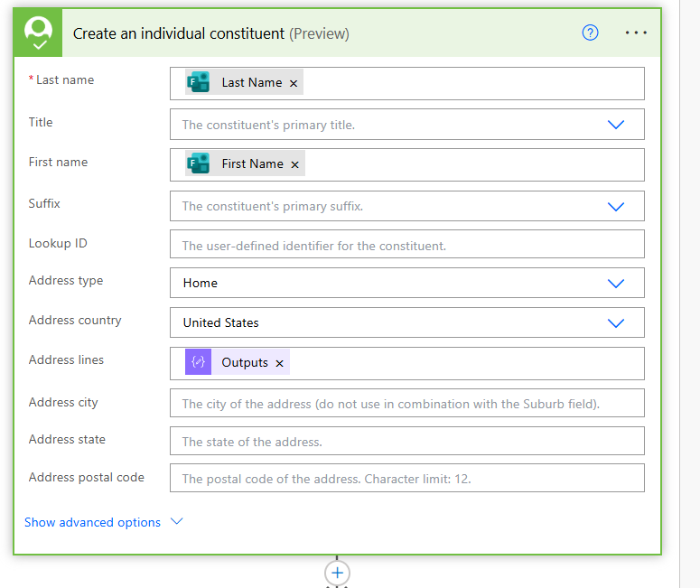Click the Lookup ID input field

(x=406, y=245)
